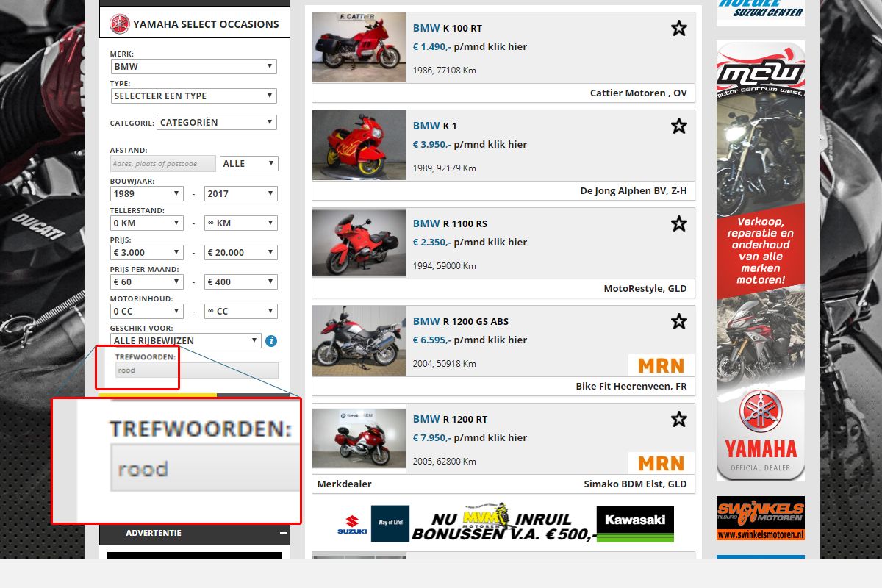
Task: Open tellerstand maximum ∞ KM dropdown
Action: (240, 223)
